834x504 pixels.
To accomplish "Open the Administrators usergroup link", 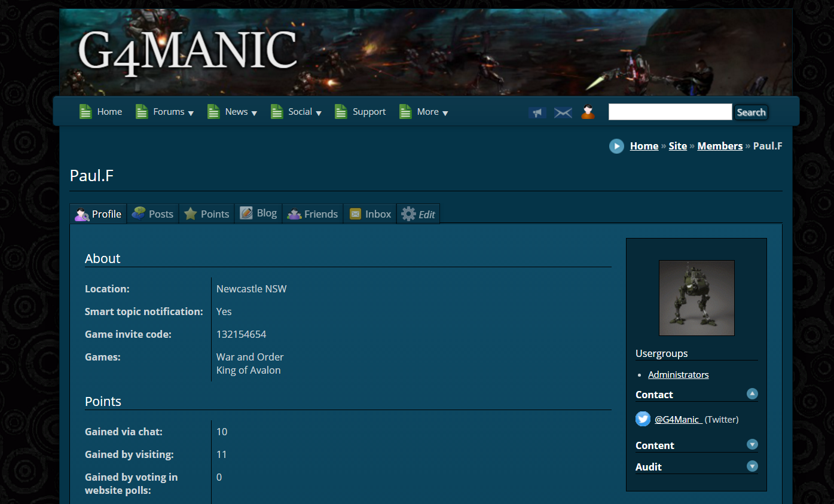I will 678,375.
